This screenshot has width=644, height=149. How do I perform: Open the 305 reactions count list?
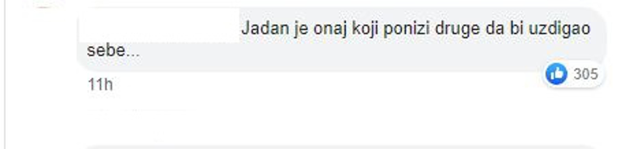tap(586, 74)
